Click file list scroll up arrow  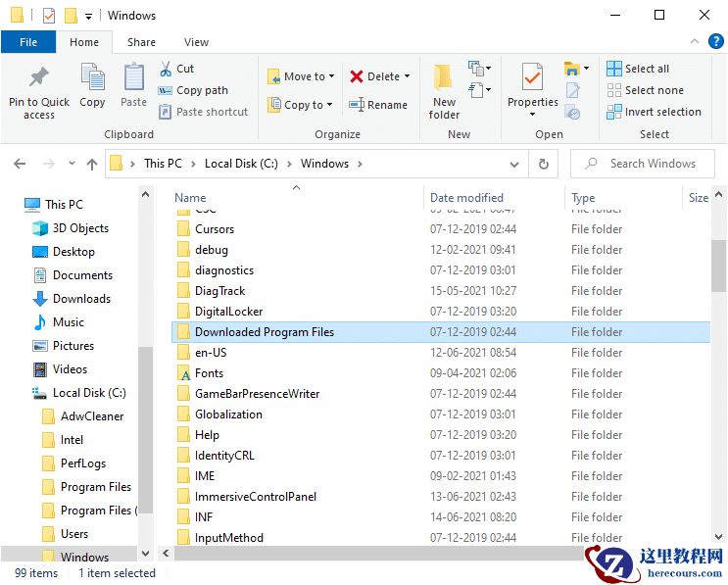pos(718,194)
